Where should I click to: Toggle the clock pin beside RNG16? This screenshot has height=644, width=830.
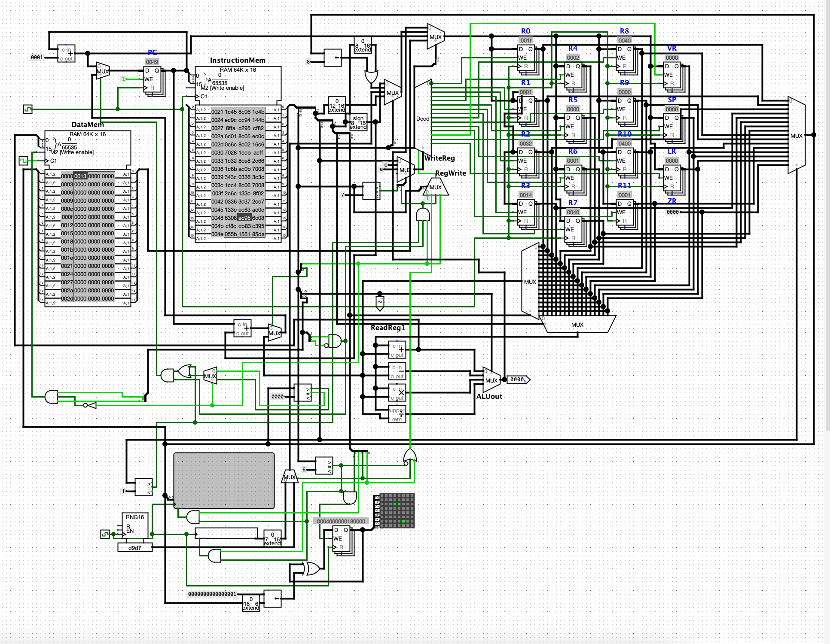[x=105, y=534]
